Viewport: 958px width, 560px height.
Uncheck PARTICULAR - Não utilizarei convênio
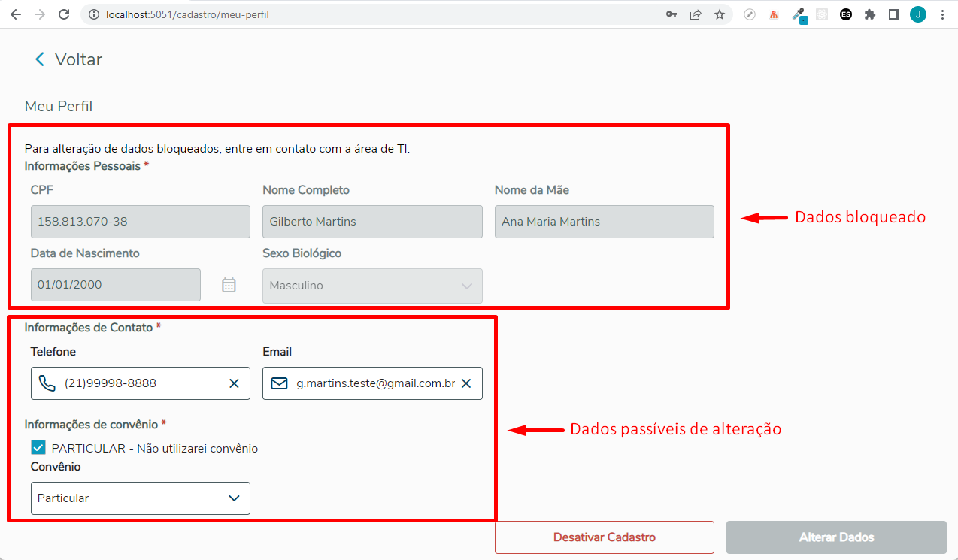[x=38, y=448]
